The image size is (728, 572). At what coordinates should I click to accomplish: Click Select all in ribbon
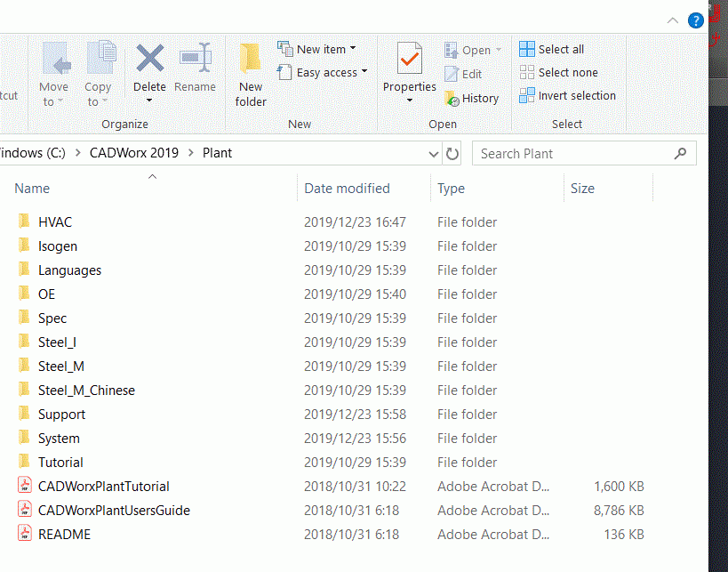coord(552,49)
